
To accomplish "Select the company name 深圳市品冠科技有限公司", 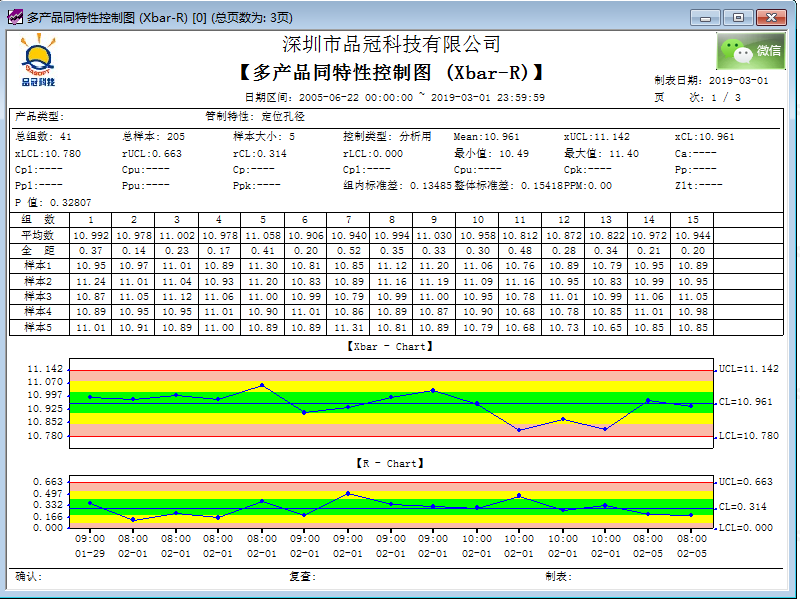I will 391,44.
